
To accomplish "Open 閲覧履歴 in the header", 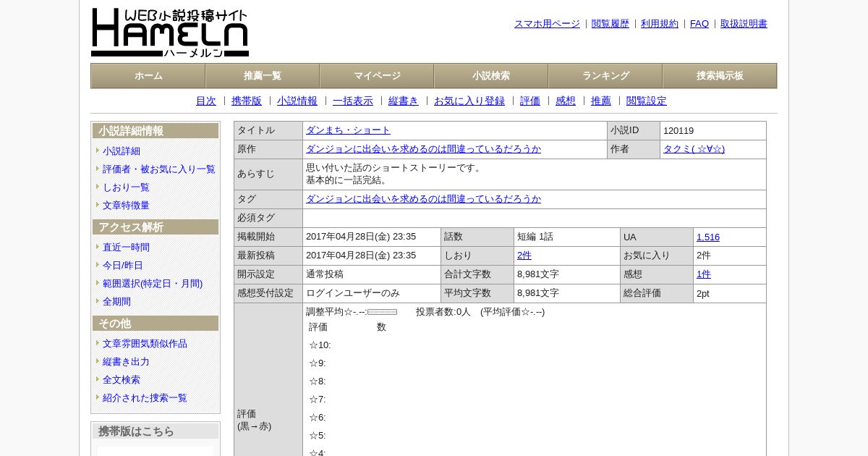I will 610,24.
